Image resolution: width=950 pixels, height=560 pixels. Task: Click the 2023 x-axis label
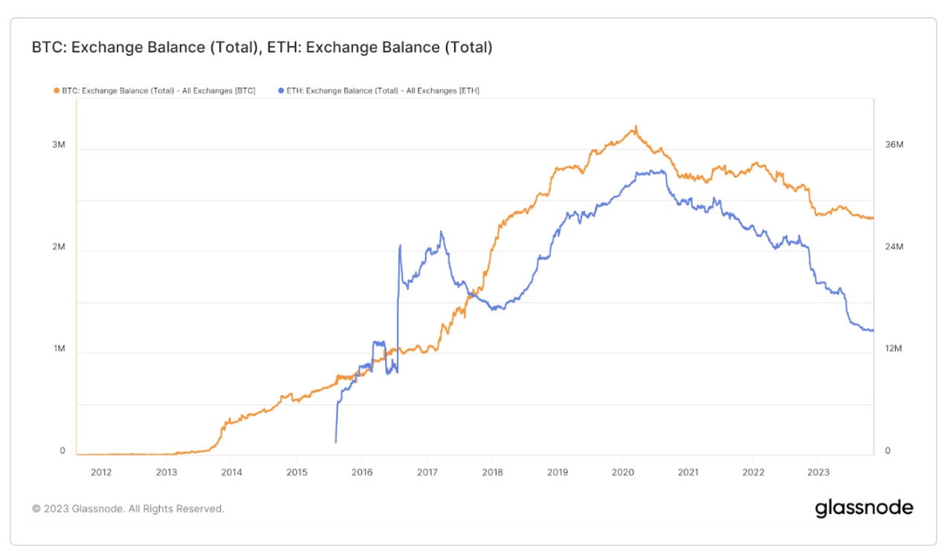pyautogui.click(x=818, y=472)
